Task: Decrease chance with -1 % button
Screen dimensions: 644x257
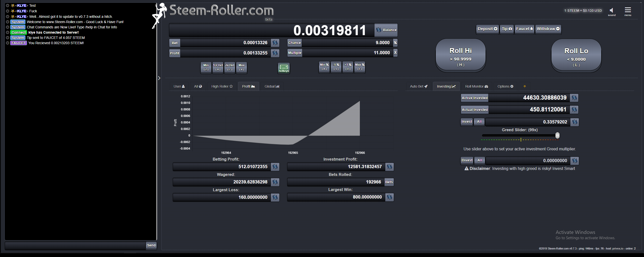Action: (336, 67)
